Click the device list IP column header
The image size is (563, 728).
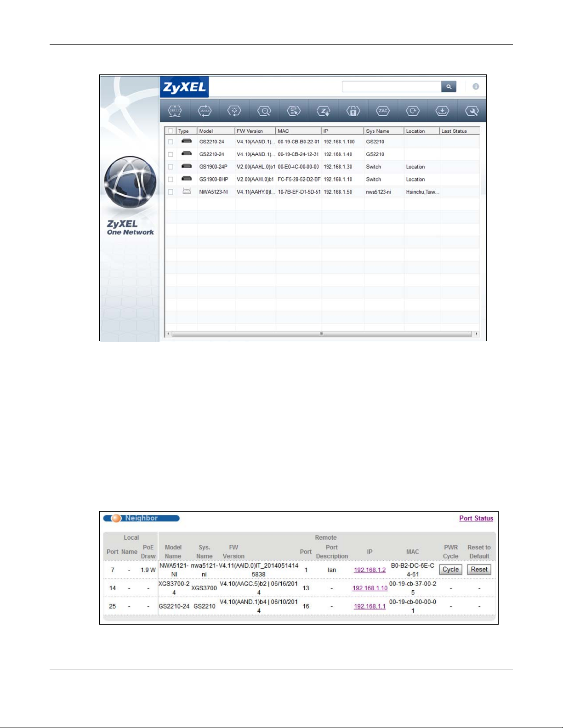coord(342,131)
